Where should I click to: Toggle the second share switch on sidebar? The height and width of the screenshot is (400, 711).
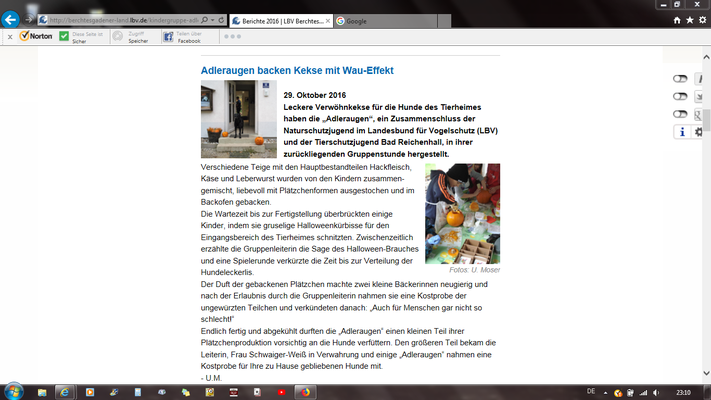tap(680, 97)
